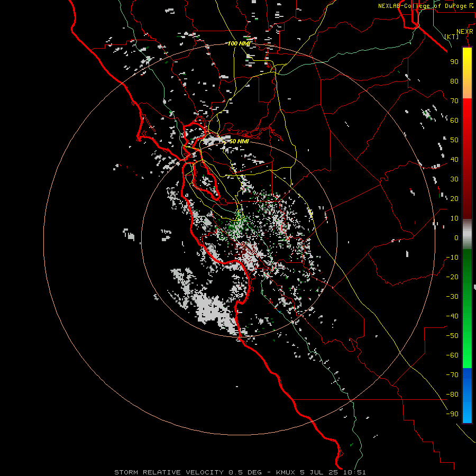Click the "-80" scale value
This screenshot has height=476, width=476.
(x=452, y=395)
